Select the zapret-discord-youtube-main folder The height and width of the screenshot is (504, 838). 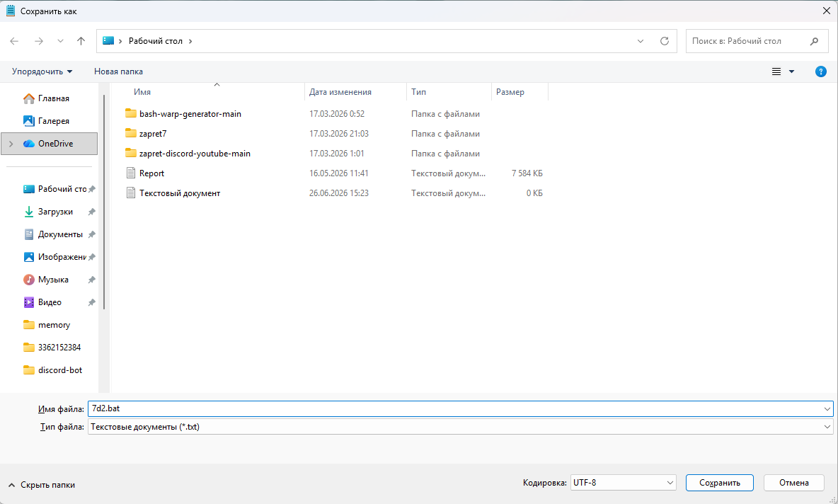coord(195,154)
